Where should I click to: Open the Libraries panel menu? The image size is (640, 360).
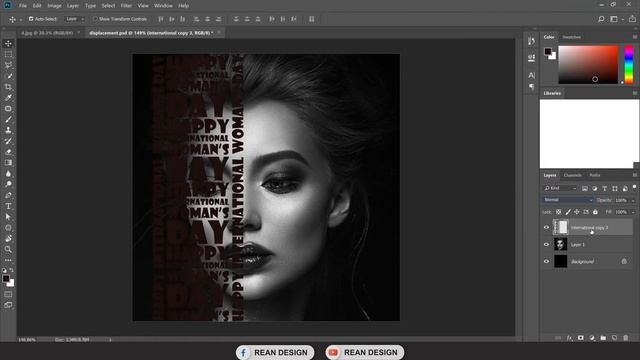pos(635,93)
